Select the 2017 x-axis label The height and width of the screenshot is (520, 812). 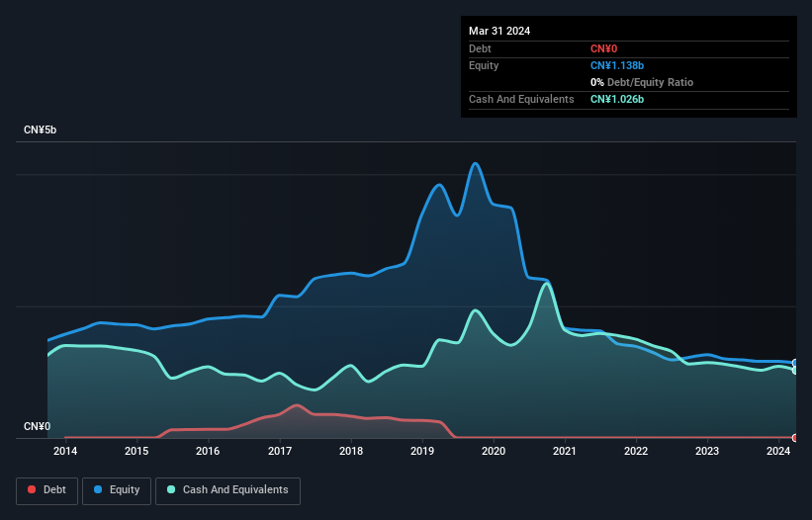(280, 451)
